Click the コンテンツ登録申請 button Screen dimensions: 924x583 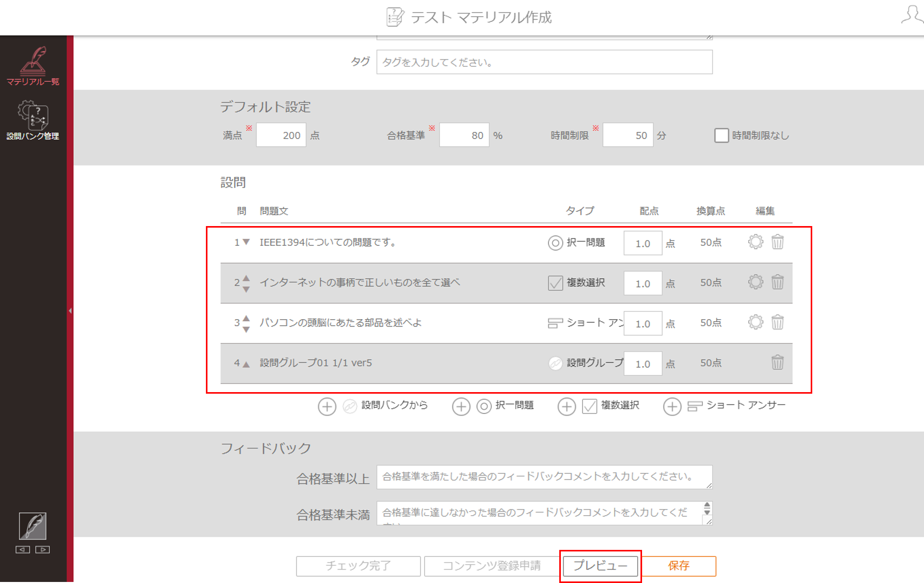point(491,566)
